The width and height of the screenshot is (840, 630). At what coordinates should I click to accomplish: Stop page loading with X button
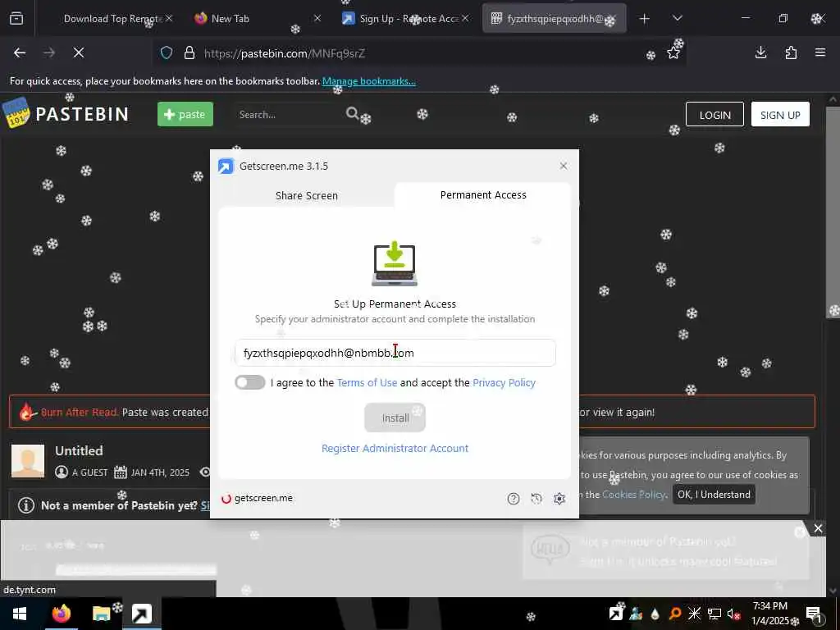tap(79, 53)
